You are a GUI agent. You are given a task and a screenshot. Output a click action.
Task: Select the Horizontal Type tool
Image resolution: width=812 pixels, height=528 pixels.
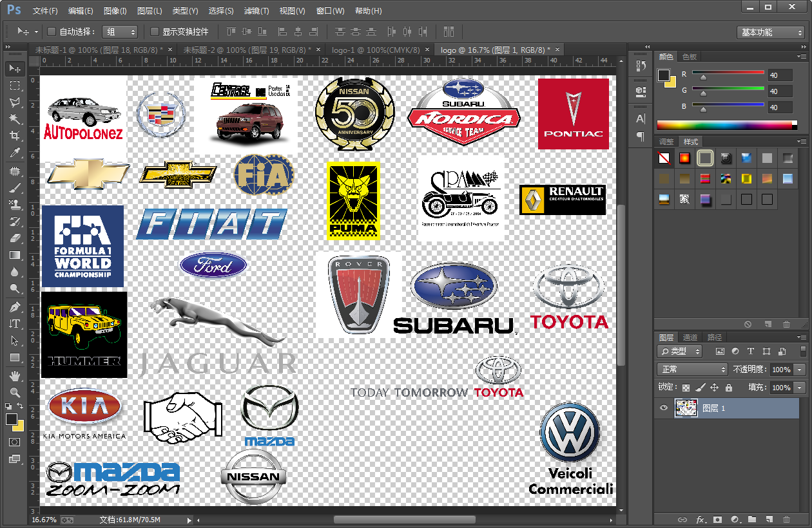tap(15, 324)
